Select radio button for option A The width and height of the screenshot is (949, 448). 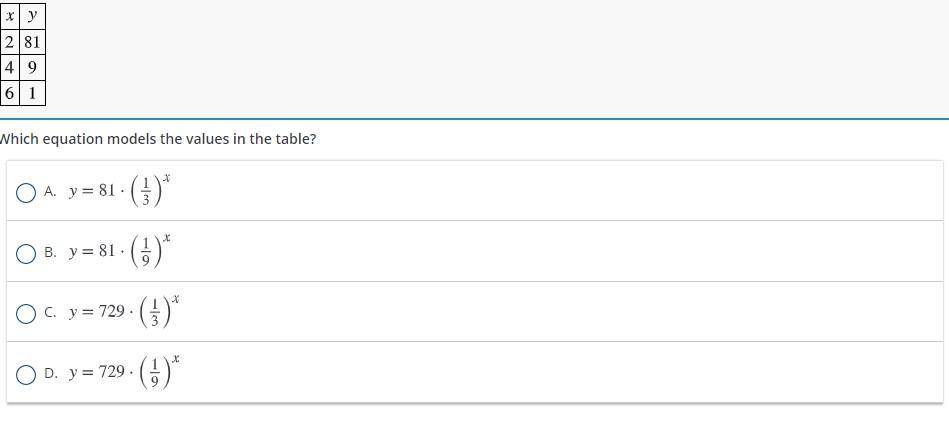click(26, 192)
